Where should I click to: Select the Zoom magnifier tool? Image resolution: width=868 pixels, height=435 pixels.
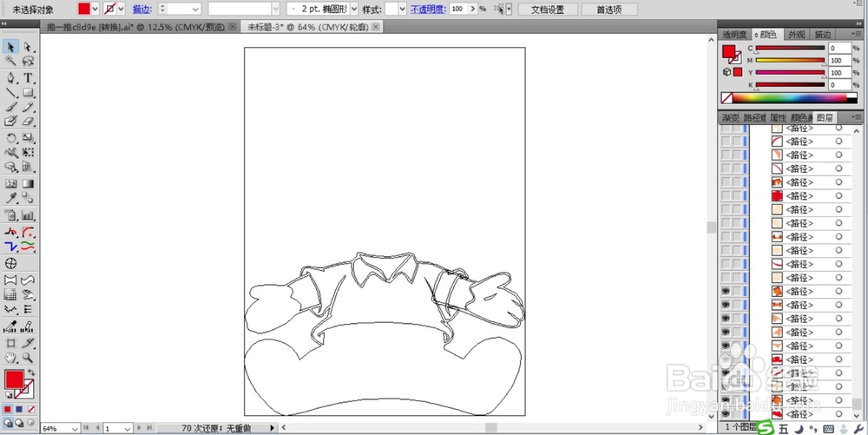tap(28, 358)
